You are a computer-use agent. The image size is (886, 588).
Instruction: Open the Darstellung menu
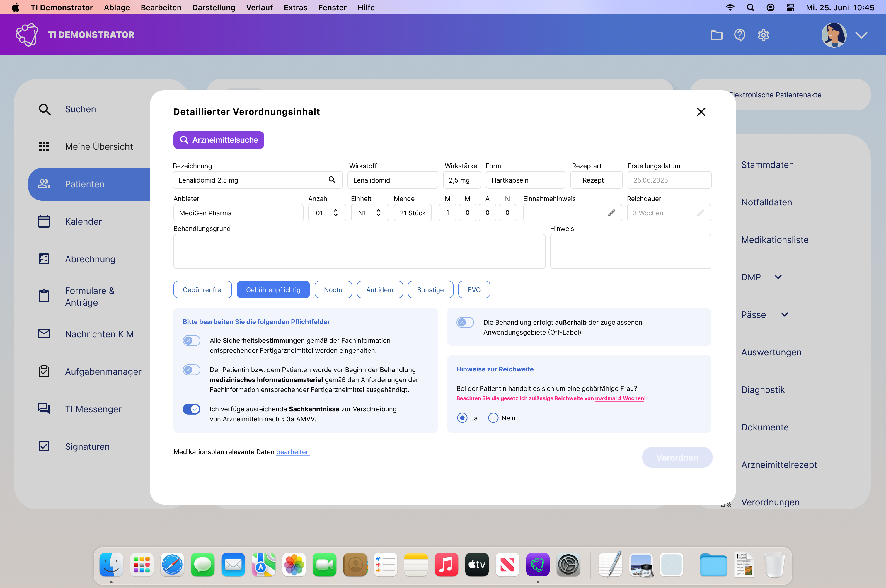pyautogui.click(x=214, y=8)
